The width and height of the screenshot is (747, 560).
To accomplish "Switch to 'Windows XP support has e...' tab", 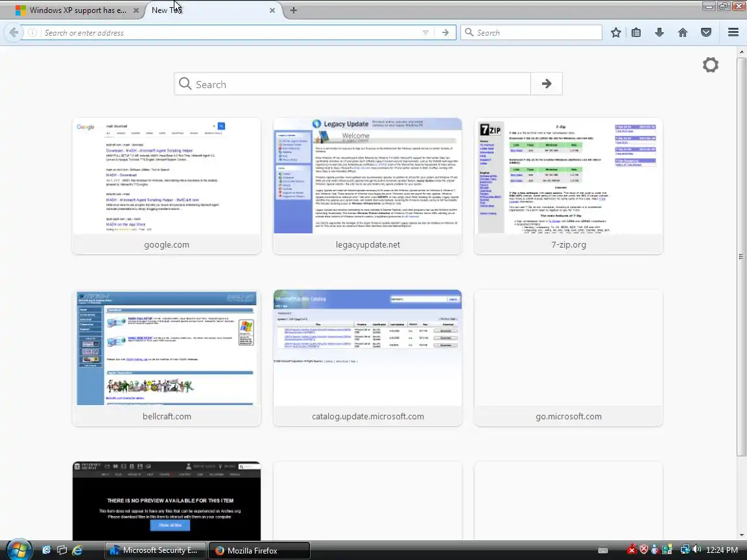I will 78,10.
